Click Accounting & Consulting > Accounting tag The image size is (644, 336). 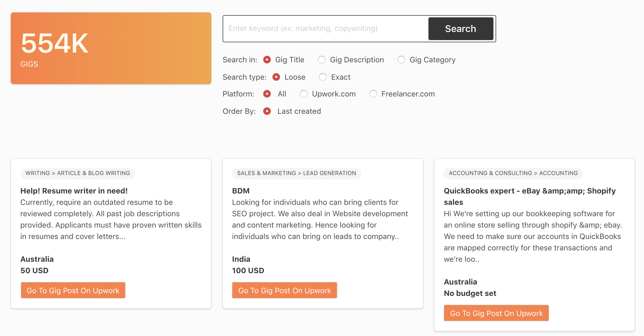tap(513, 173)
